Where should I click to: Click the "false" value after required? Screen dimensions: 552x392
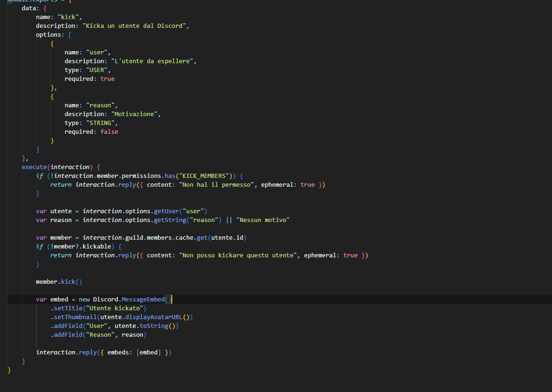[109, 131]
